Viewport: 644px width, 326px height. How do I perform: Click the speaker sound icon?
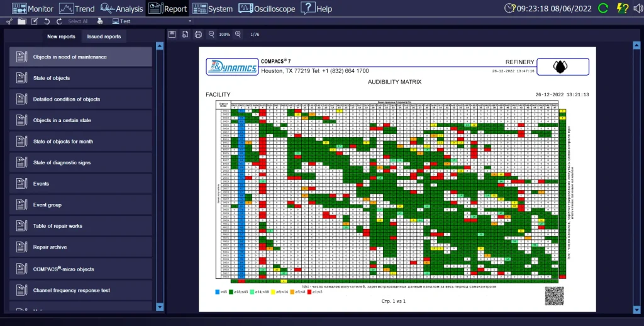(x=638, y=8)
